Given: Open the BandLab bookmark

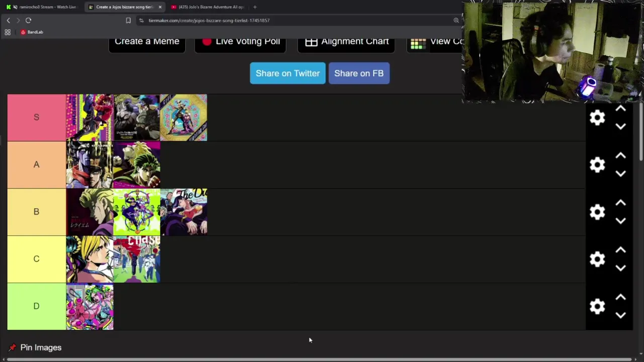Looking at the screenshot, I should coord(32,32).
